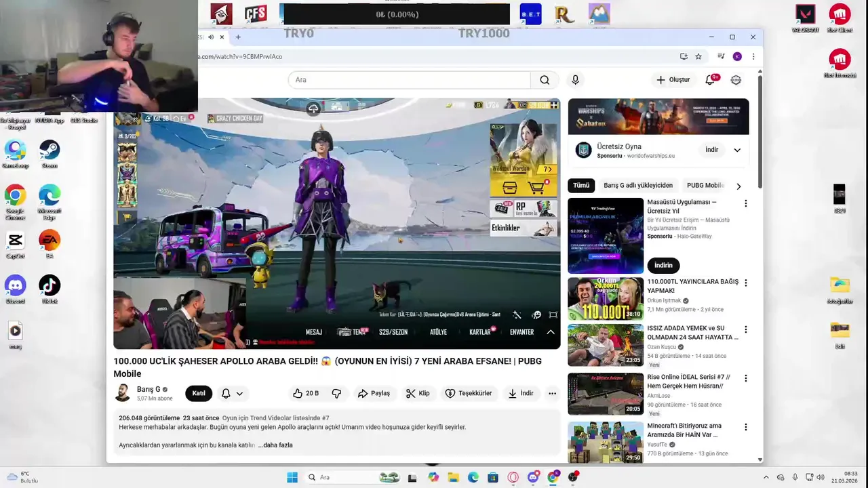Open CapCut desktop shortcut
Image resolution: width=868 pixels, height=488 pixels.
tap(15, 245)
